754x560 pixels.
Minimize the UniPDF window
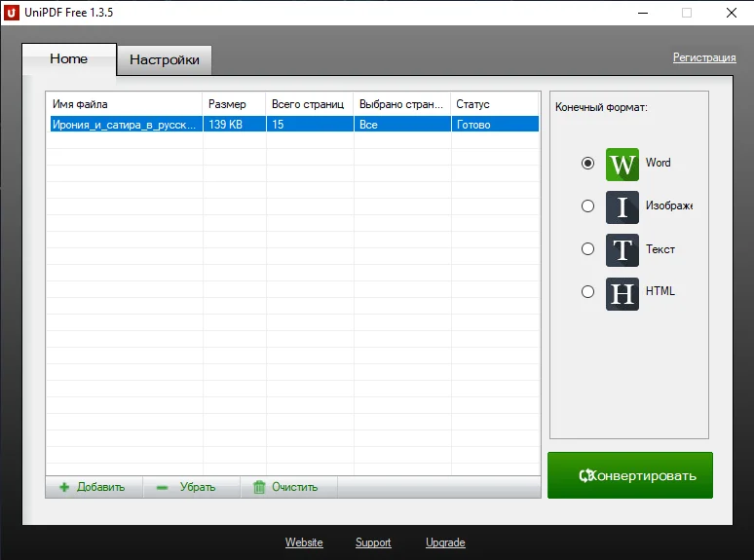[643, 13]
